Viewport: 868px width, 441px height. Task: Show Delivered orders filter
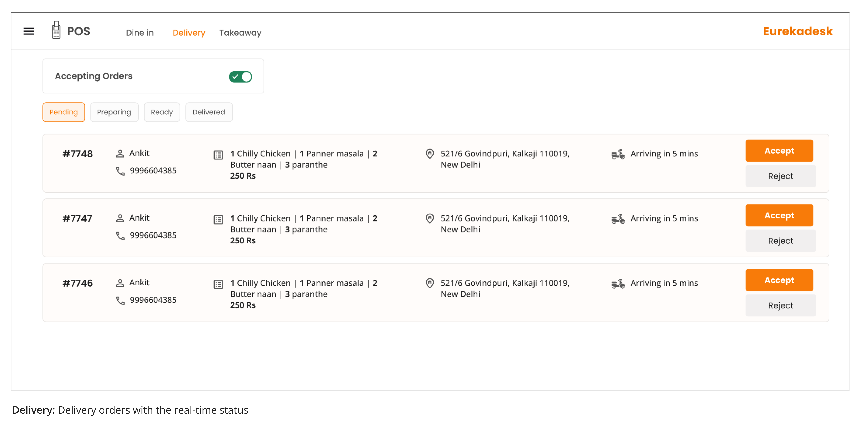tap(209, 112)
